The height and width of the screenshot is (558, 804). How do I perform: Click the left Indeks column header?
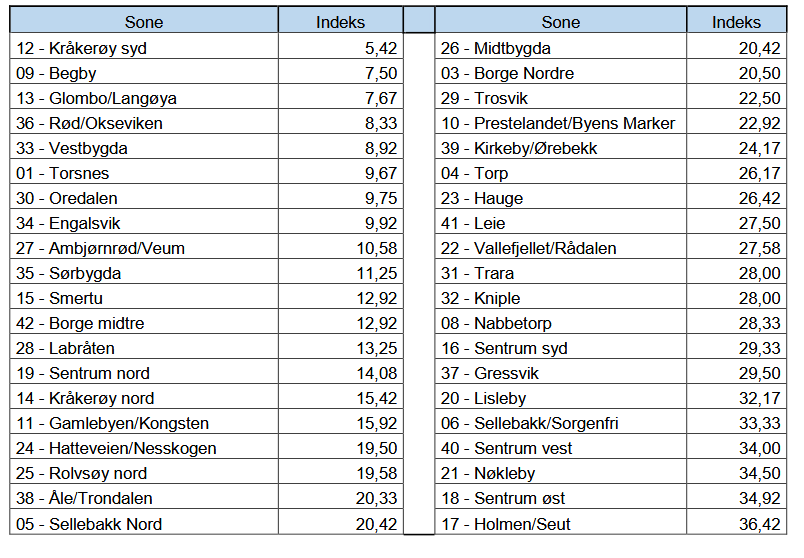340,21
